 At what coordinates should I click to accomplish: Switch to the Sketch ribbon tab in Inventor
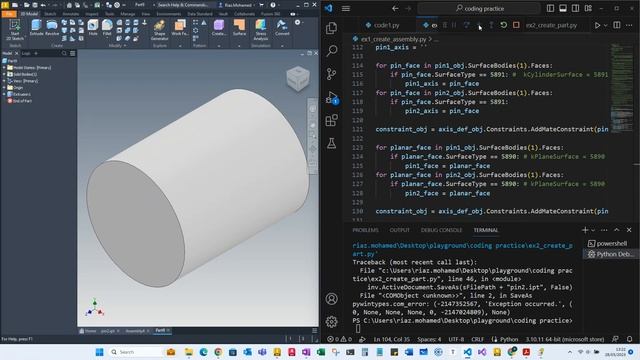tap(50, 14)
